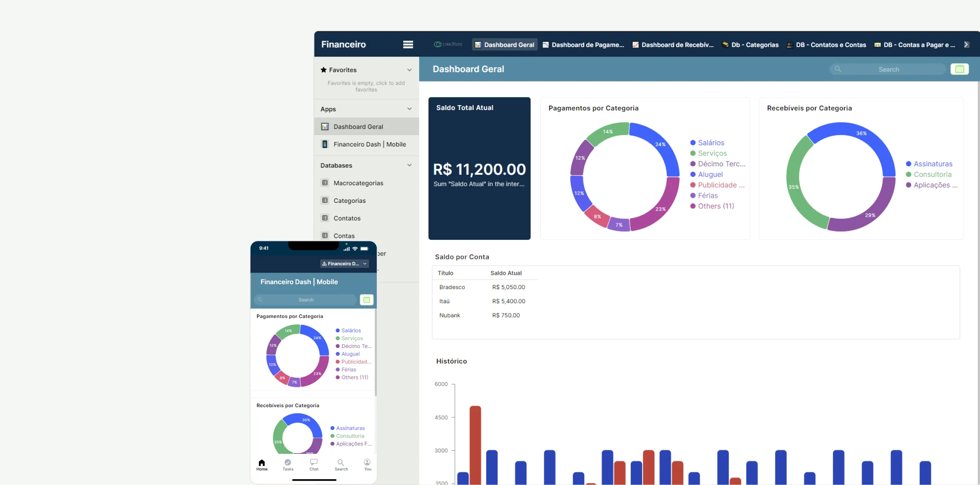Click the tall red bar in Histórico chart
The image size is (980, 485).
click(x=475, y=445)
